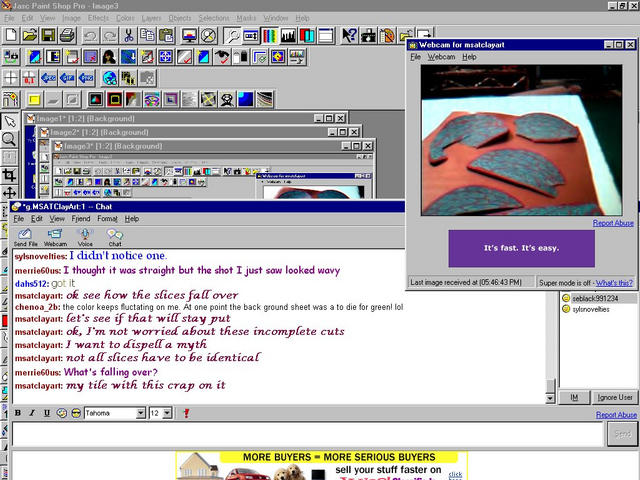Copy the selection with the toolbar copy icon

(x=147, y=36)
